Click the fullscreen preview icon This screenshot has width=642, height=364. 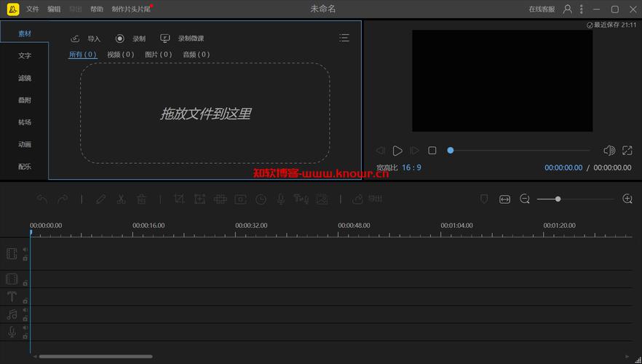(x=627, y=151)
